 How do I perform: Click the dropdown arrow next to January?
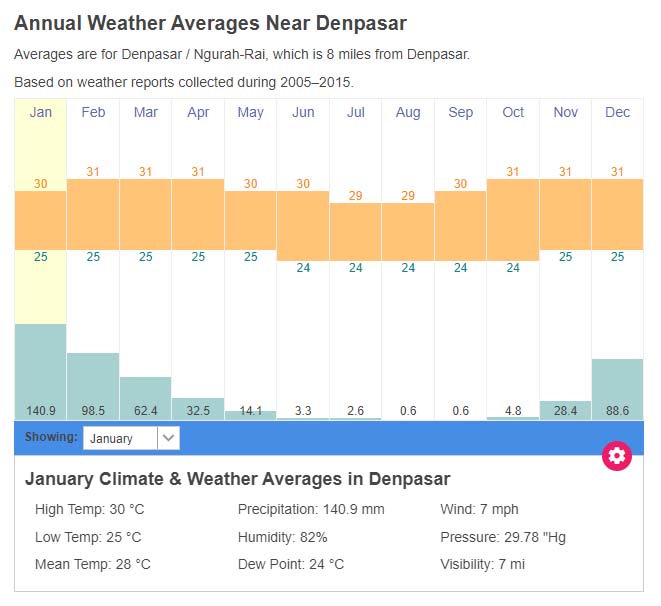168,438
